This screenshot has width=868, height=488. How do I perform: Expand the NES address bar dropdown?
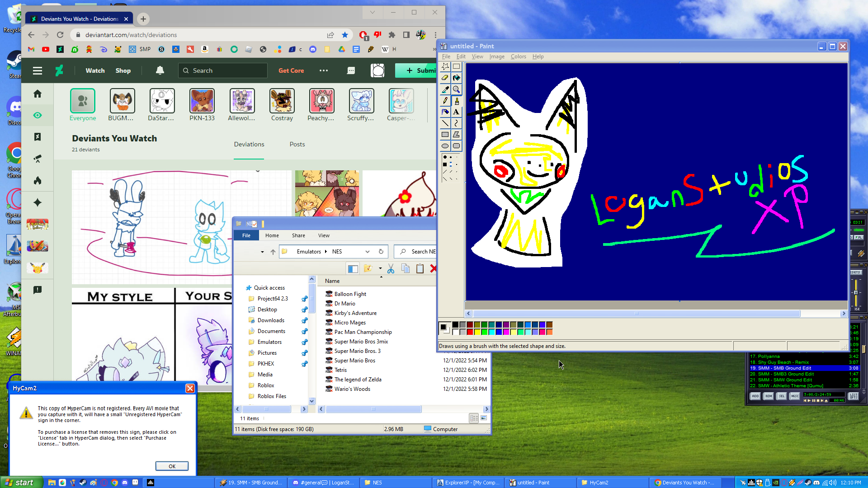[368, 252]
